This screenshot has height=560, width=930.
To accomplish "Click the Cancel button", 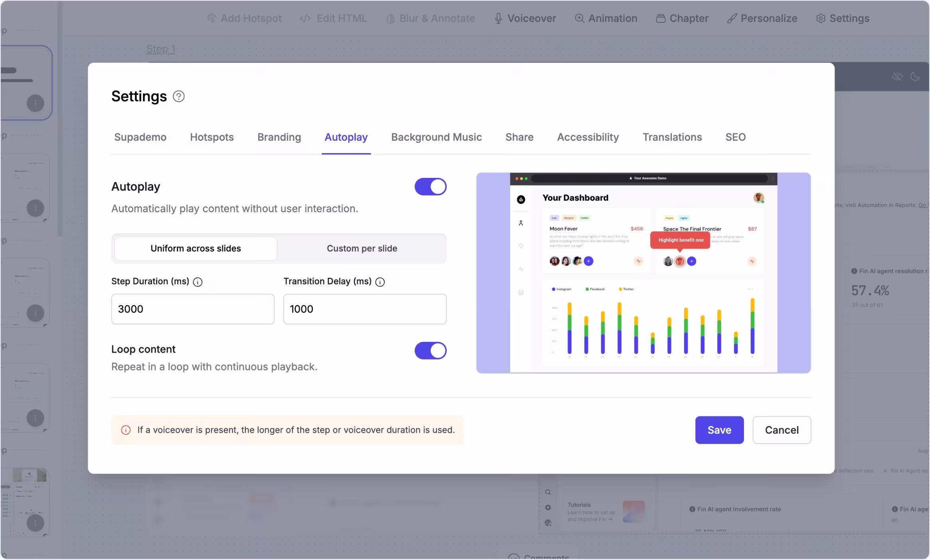I will [x=782, y=430].
